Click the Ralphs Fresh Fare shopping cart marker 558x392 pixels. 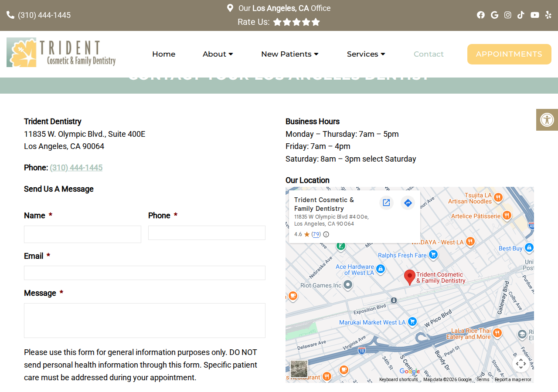(x=433, y=254)
